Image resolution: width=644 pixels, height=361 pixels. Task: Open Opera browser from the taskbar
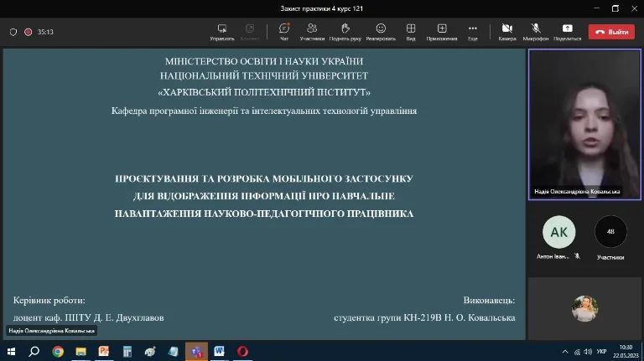[x=242, y=352]
